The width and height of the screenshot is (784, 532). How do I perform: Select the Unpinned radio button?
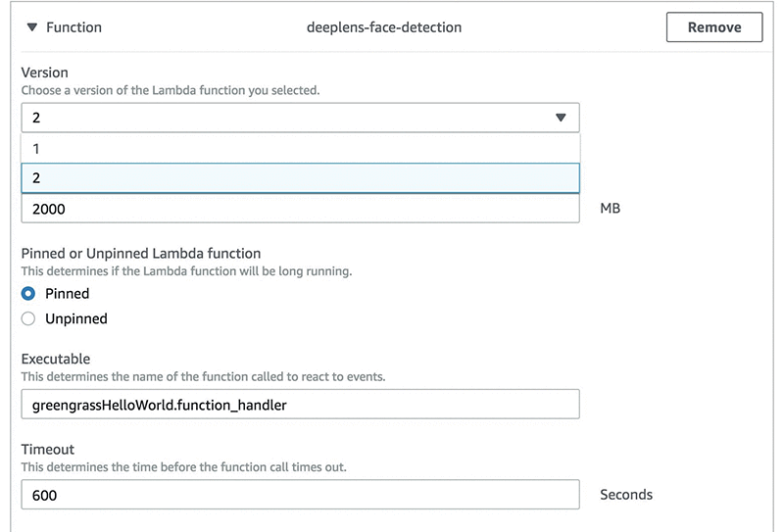pyautogui.click(x=28, y=318)
